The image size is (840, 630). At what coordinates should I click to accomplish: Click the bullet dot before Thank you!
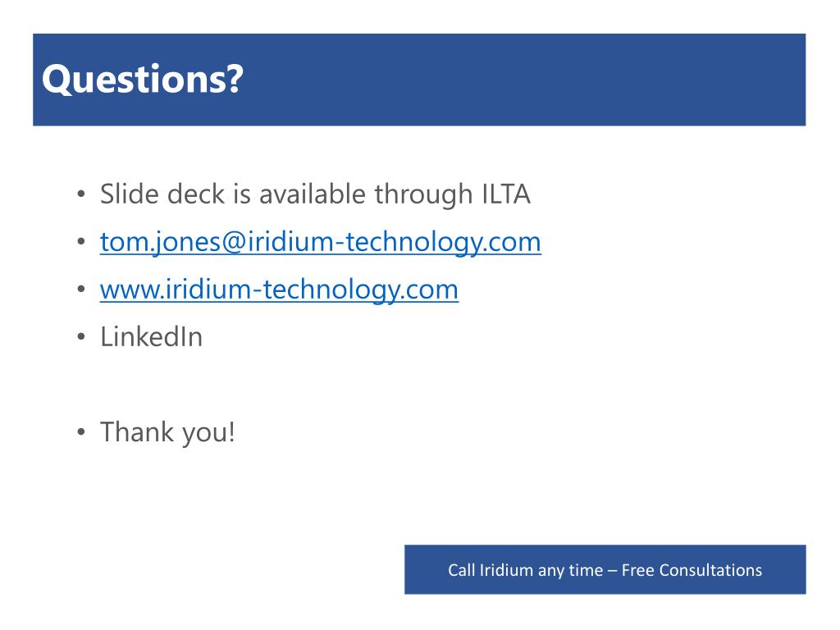click(81, 431)
